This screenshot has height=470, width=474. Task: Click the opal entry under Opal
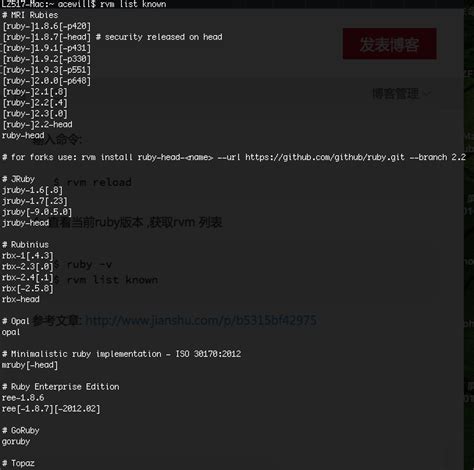(x=11, y=332)
